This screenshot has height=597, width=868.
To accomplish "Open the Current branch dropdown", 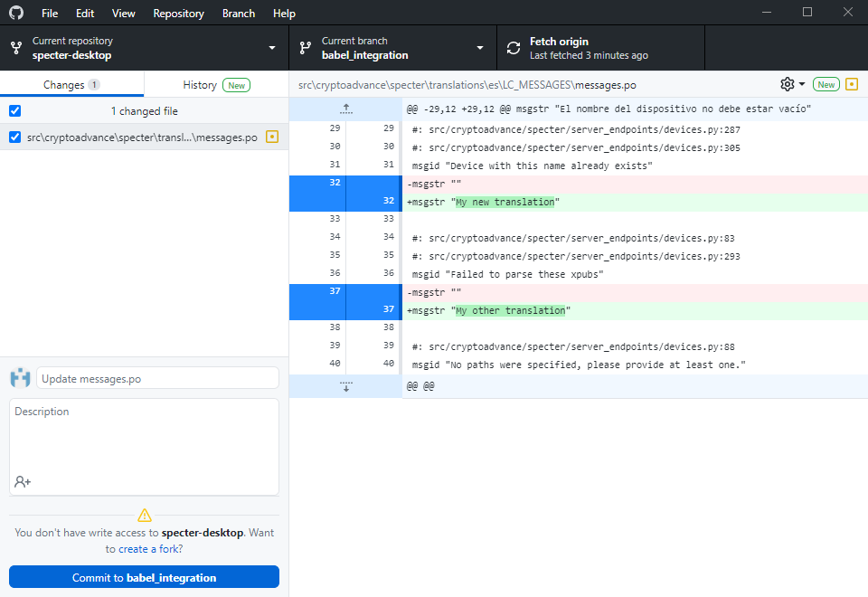I will (x=392, y=48).
